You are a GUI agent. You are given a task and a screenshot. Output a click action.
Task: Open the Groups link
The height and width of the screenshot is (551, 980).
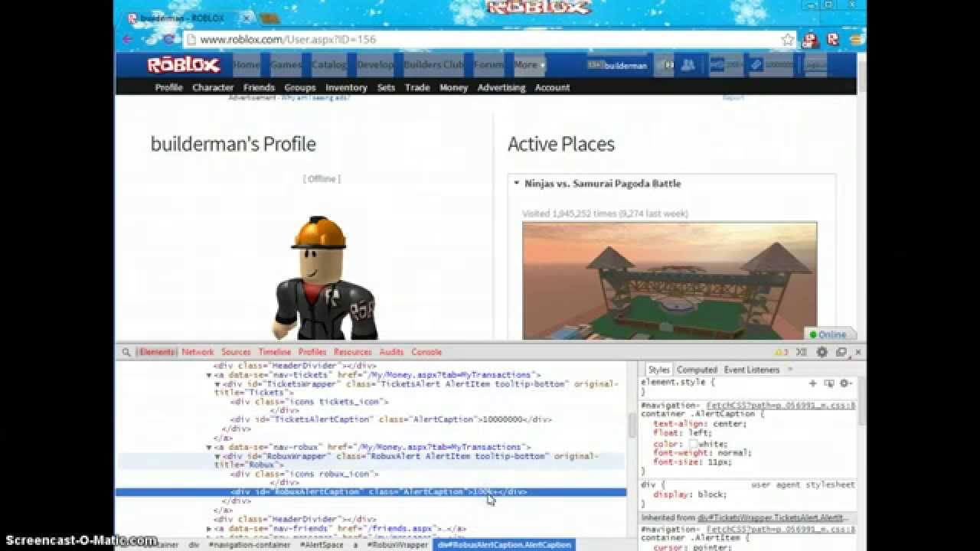[300, 88]
